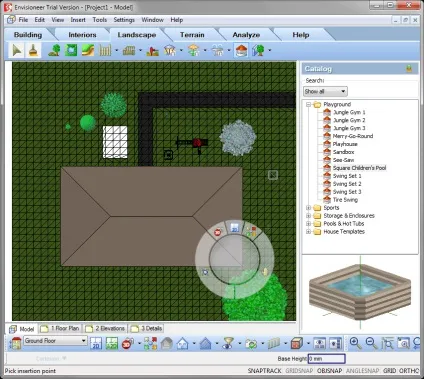Activate the zoom window tool
Viewport: 424px width, 379px height.
pyautogui.click(x=387, y=343)
